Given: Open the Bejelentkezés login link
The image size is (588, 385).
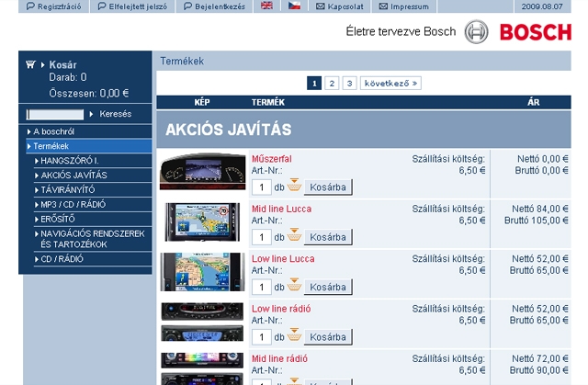Looking at the screenshot, I should click(x=214, y=6).
